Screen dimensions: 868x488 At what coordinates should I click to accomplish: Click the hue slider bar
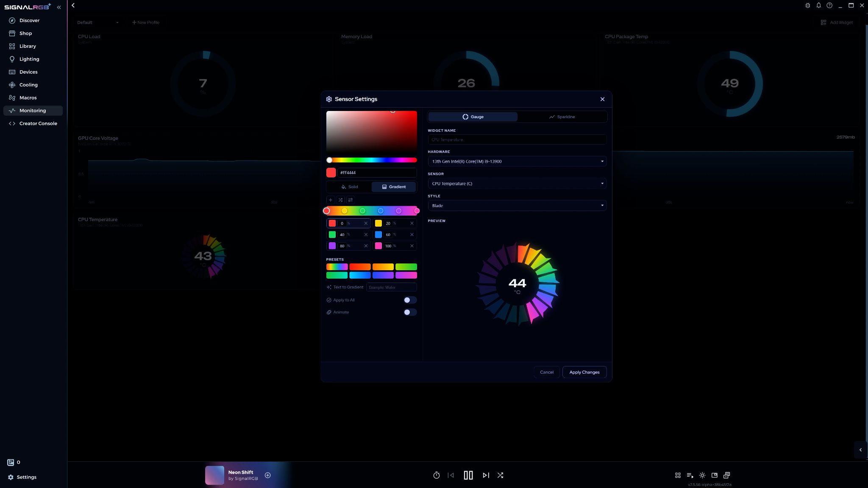(372, 160)
